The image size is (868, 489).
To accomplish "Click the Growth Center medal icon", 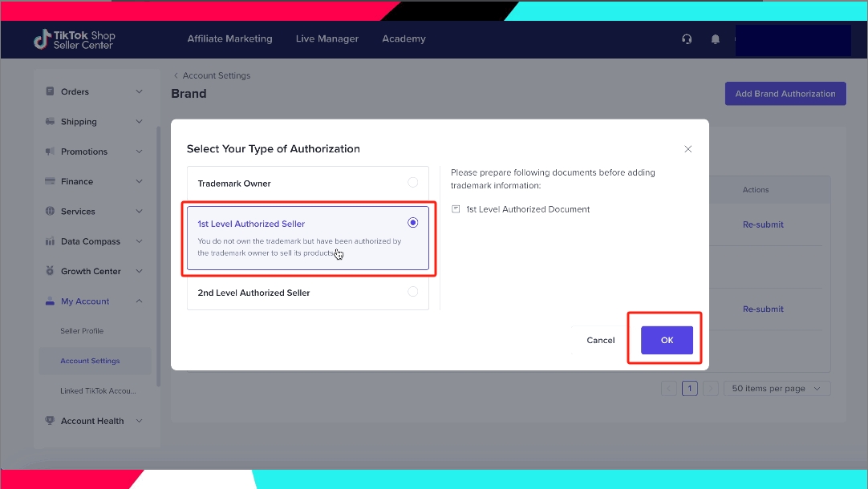I will 51,271.
